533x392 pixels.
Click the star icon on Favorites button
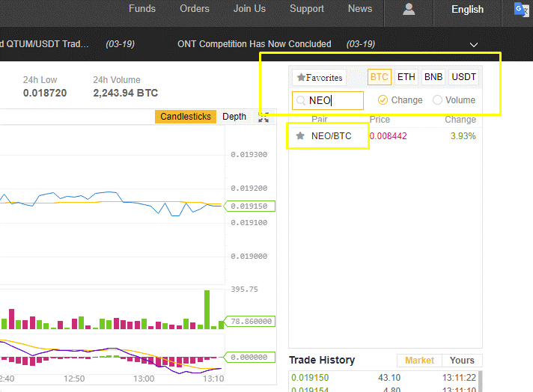coord(301,78)
